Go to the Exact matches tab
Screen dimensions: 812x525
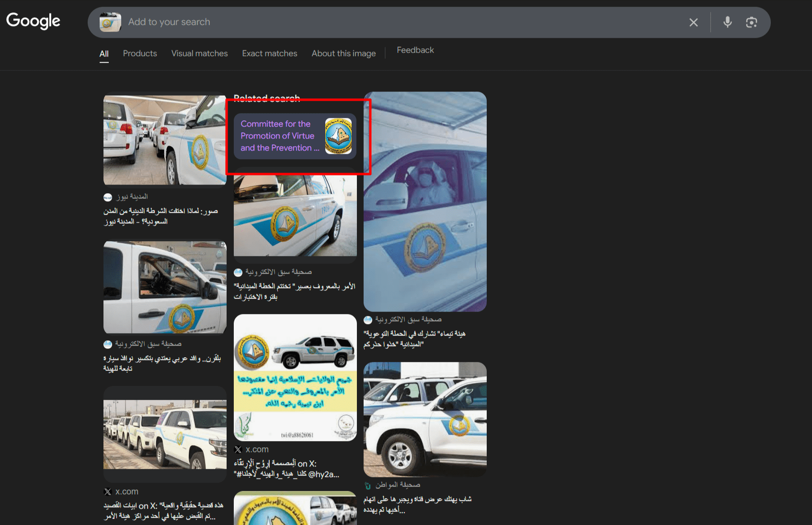coord(269,54)
